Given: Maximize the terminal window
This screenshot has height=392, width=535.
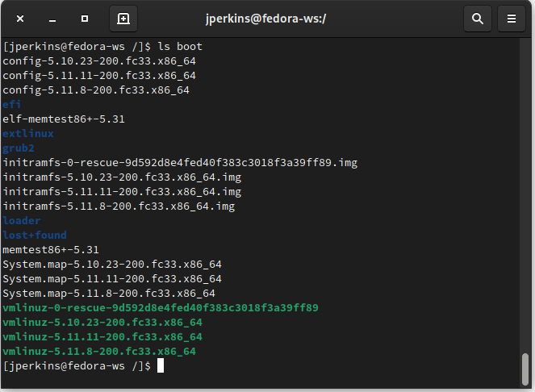Looking at the screenshot, I should tap(85, 19).
